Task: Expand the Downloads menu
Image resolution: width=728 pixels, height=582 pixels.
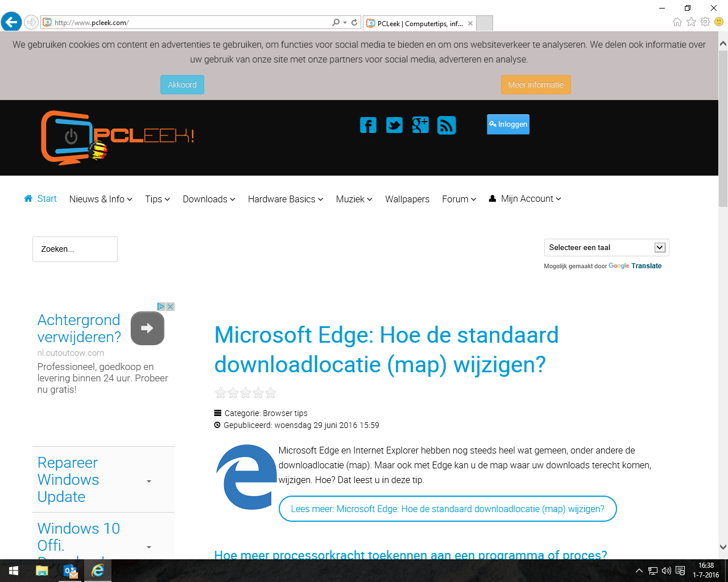Action: click(209, 199)
